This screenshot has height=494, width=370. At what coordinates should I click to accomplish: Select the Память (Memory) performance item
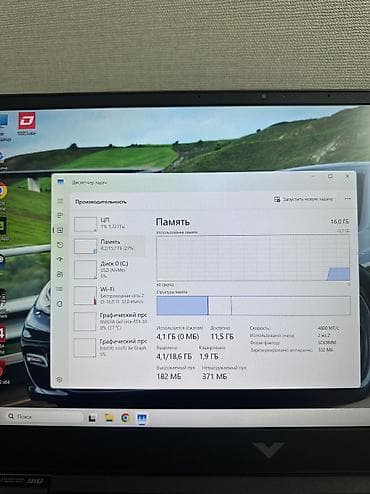(x=109, y=245)
